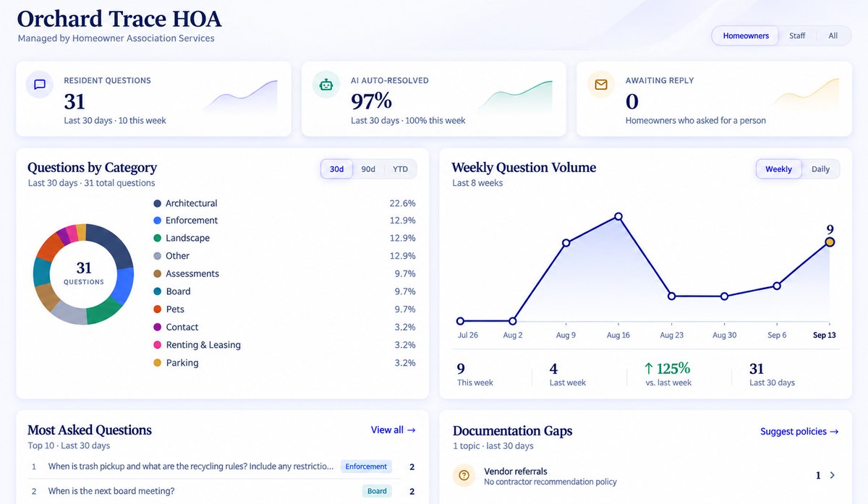Click the Most Asked Questions heading
Image resolution: width=868 pixels, height=504 pixels.
point(90,430)
